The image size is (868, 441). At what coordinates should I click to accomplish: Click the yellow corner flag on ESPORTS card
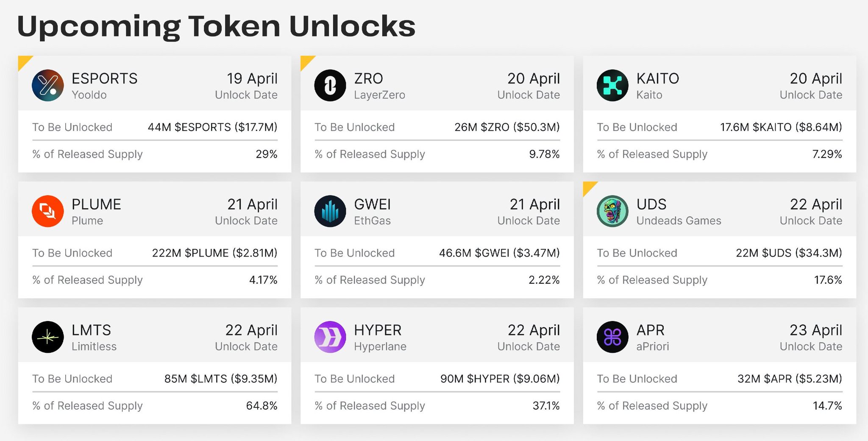tap(23, 61)
